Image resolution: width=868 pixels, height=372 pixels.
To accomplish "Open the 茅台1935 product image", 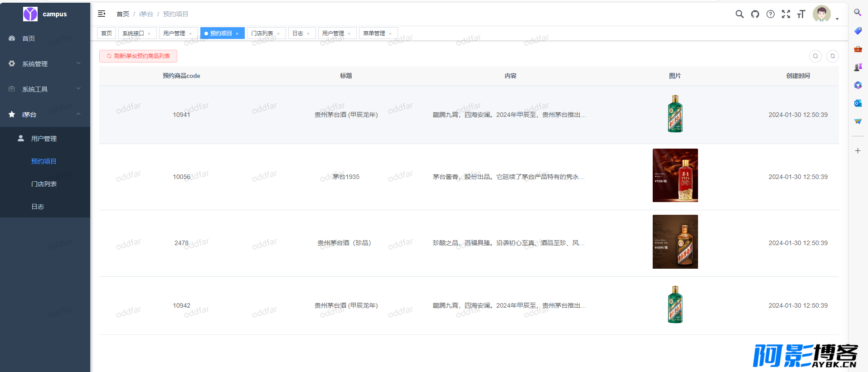I will pyautogui.click(x=675, y=175).
